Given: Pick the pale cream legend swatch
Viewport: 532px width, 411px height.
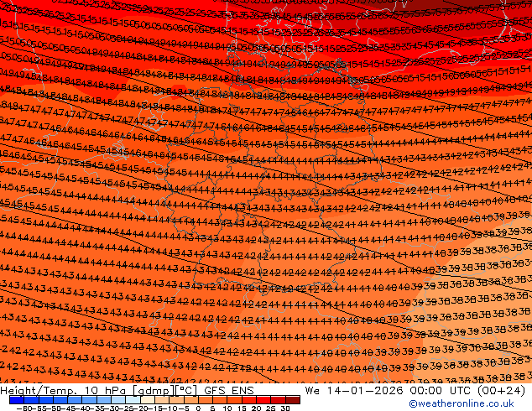Looking at the screenshot, I should [148, 400].
